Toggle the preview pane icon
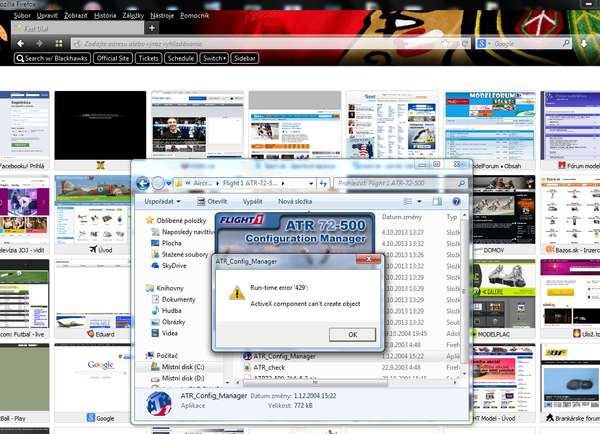The height and width of the screenshot is (434, 600). click(x=437, y=202)
